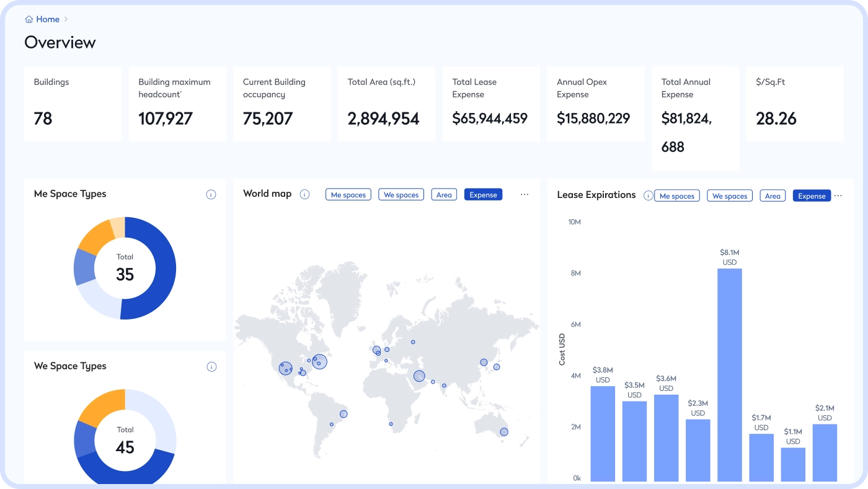Click the home icon in the breadcrumb

pyautogui.click(x=29, y=19)
